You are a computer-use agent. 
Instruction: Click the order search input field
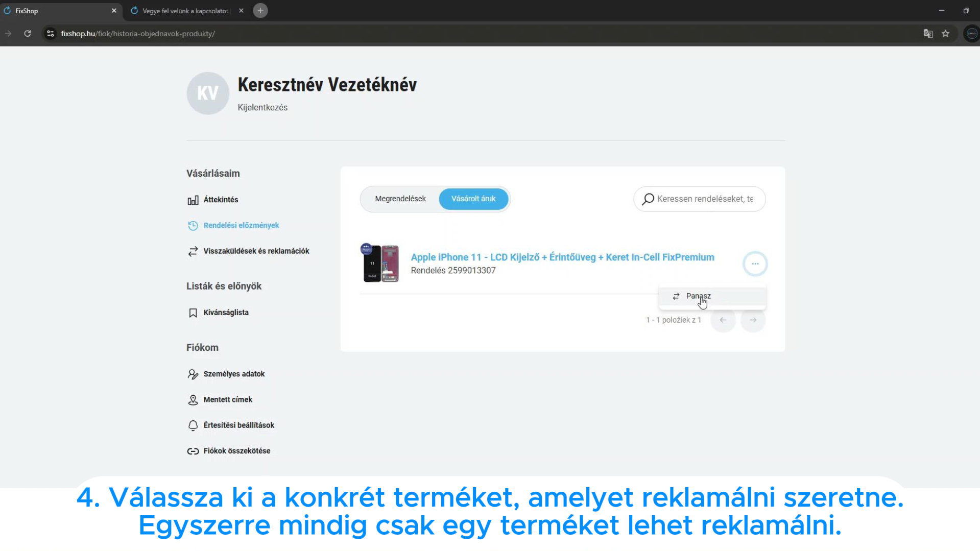[704, 199]
